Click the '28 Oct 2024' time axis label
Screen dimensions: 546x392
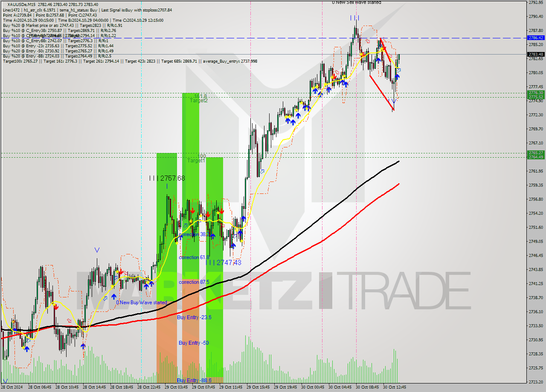(x=12, y=387)
